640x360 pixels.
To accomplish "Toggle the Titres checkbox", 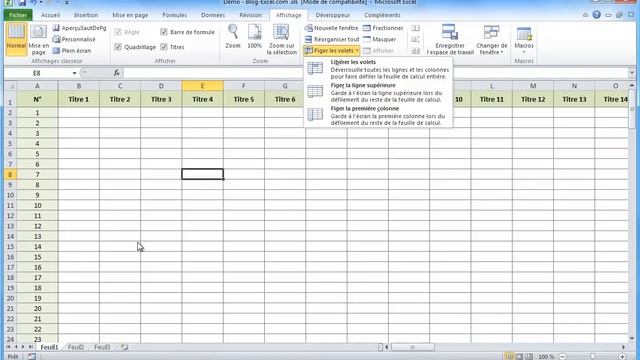I will coord(164,47).
